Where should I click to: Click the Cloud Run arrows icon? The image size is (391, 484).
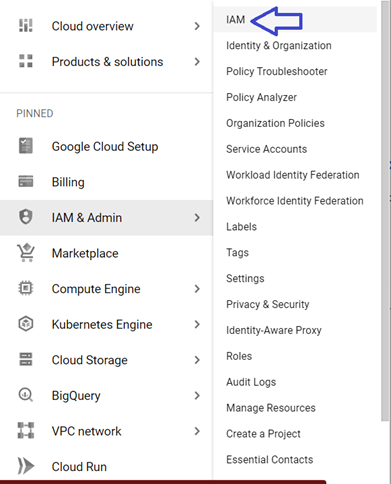[x=26, y=466]
